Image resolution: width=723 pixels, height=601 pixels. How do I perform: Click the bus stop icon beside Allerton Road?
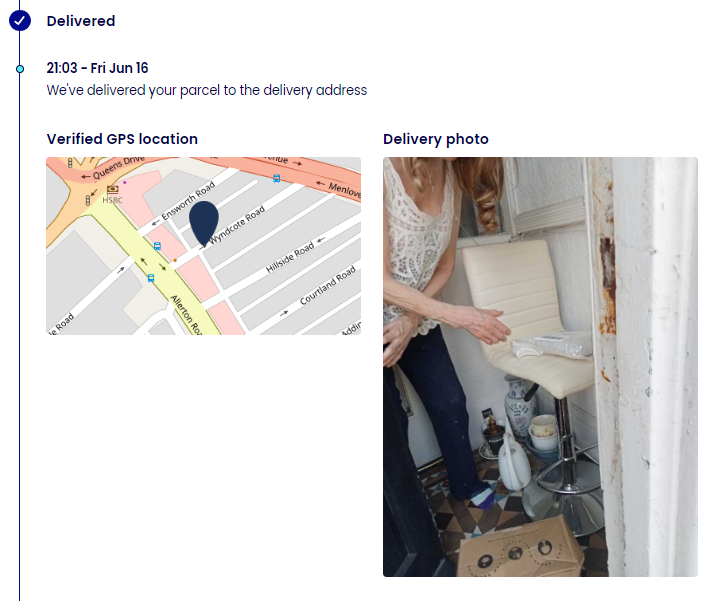151,278
